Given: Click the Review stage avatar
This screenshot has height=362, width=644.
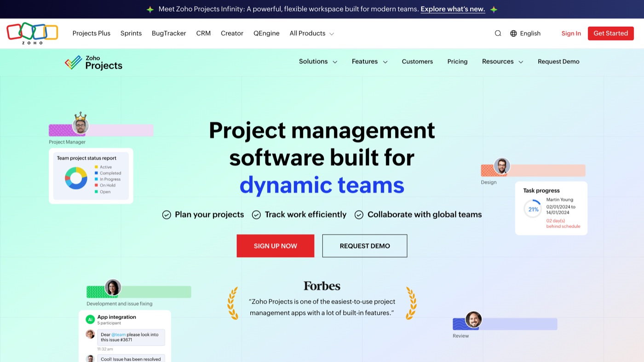Looking at the screenshot, I should pyautogui.click(x=473, y=320).
